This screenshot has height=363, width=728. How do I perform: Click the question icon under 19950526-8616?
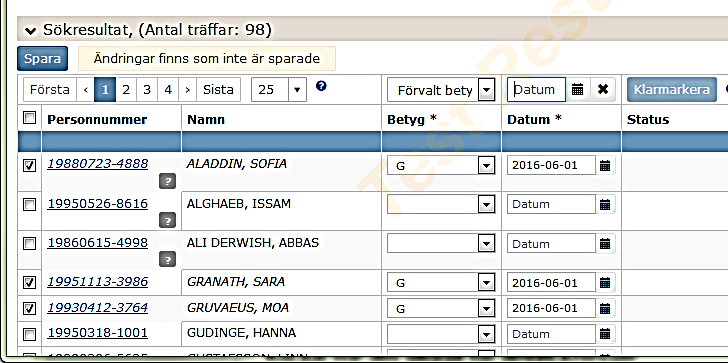(x=167, y=220)
